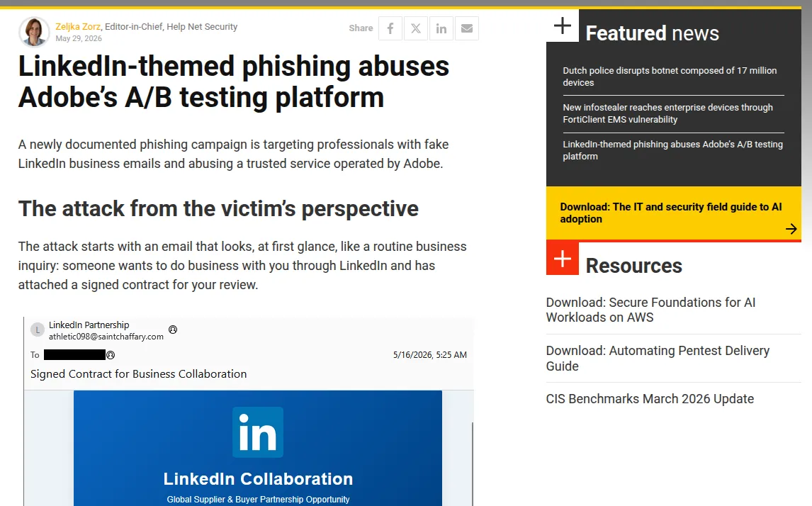Open Zeljka Zorz author link
The image size is (812, 506).
[x=78, y=26]
